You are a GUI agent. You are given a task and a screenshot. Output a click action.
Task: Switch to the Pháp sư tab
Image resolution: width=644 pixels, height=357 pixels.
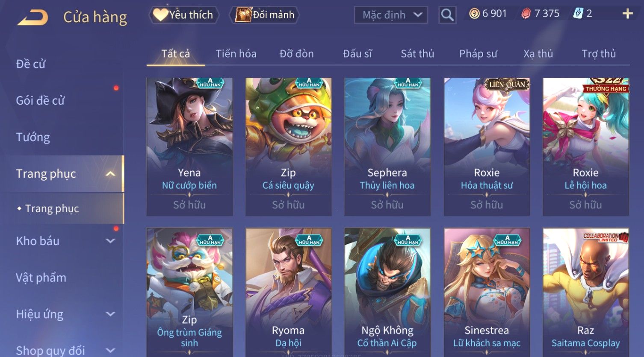(x=478, y=54)
